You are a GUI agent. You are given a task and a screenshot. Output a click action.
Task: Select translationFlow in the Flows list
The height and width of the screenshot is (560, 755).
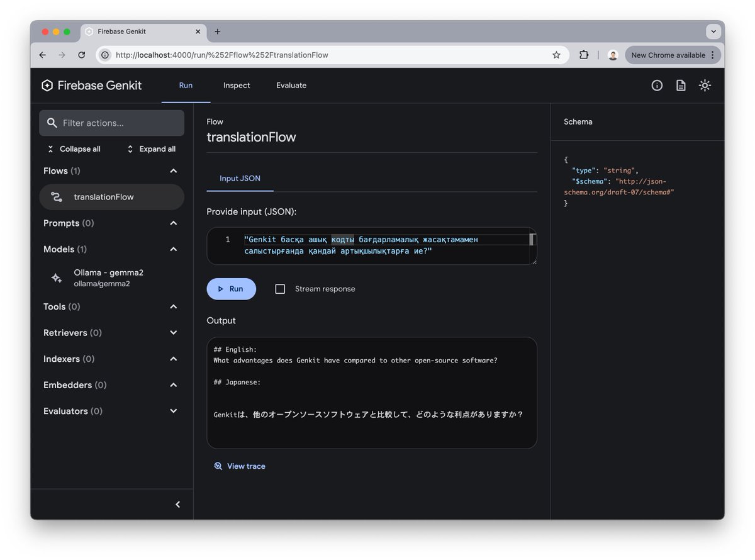112,197
